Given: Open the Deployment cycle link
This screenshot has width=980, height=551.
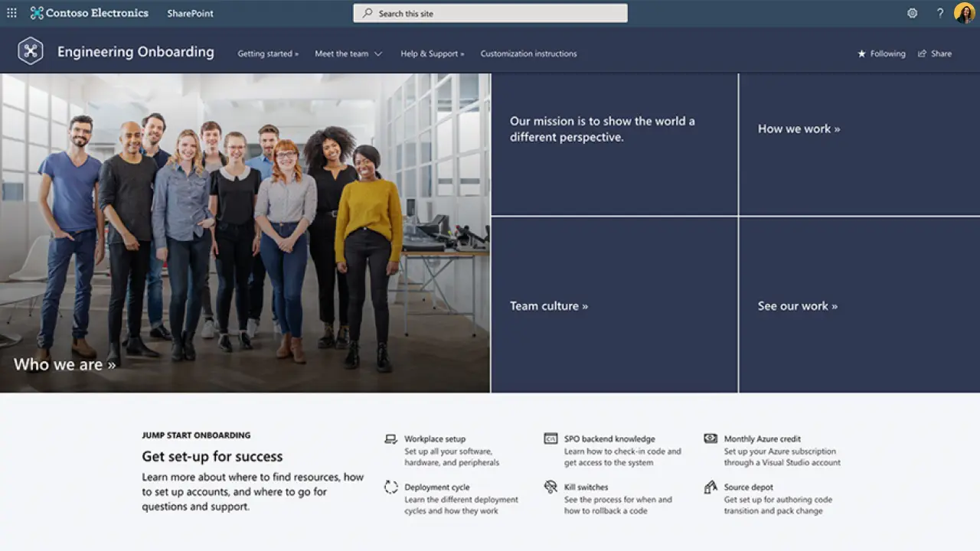Looking at the screenshot, I should click(x=437, y=487).
